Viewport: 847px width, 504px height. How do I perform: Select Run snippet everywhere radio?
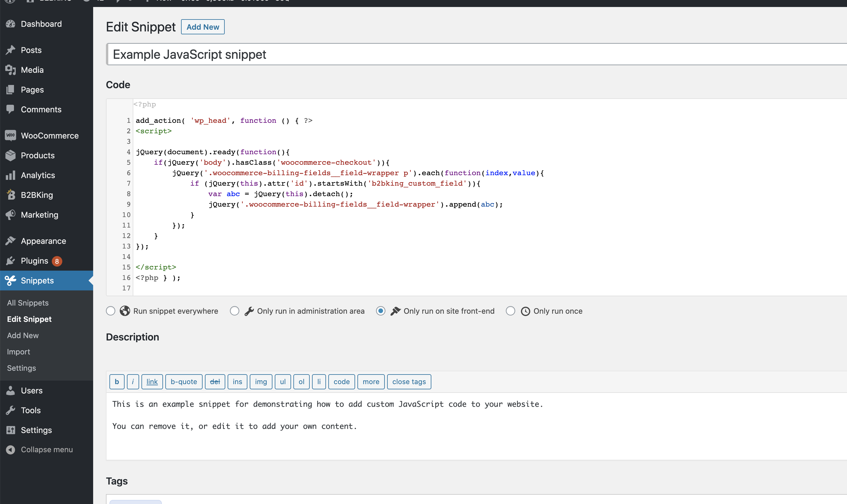(x=111, y=311)
